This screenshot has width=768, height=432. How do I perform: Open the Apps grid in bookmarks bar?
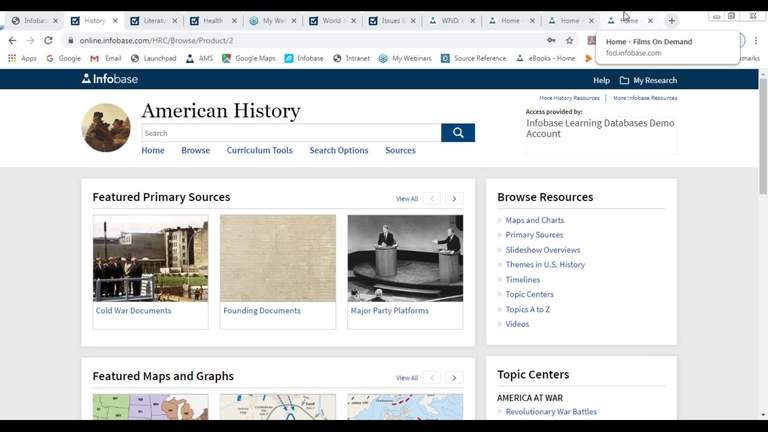click(x=22, y=58)
